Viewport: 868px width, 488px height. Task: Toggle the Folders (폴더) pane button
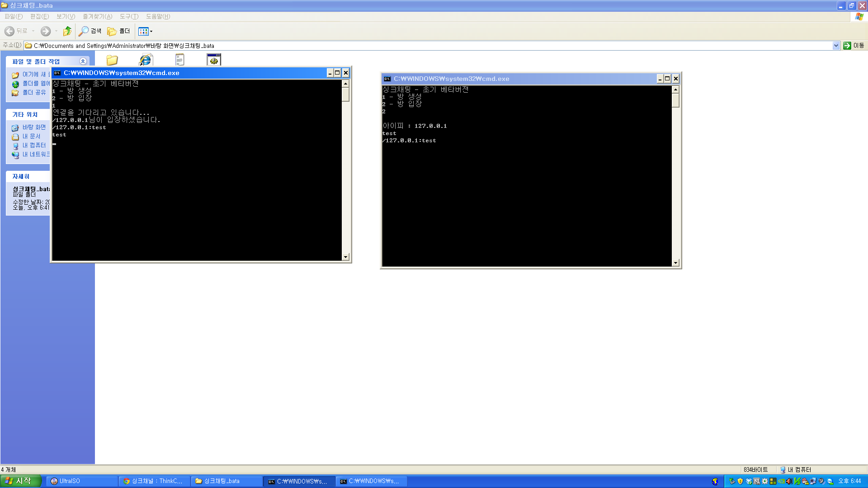point(118,31)
